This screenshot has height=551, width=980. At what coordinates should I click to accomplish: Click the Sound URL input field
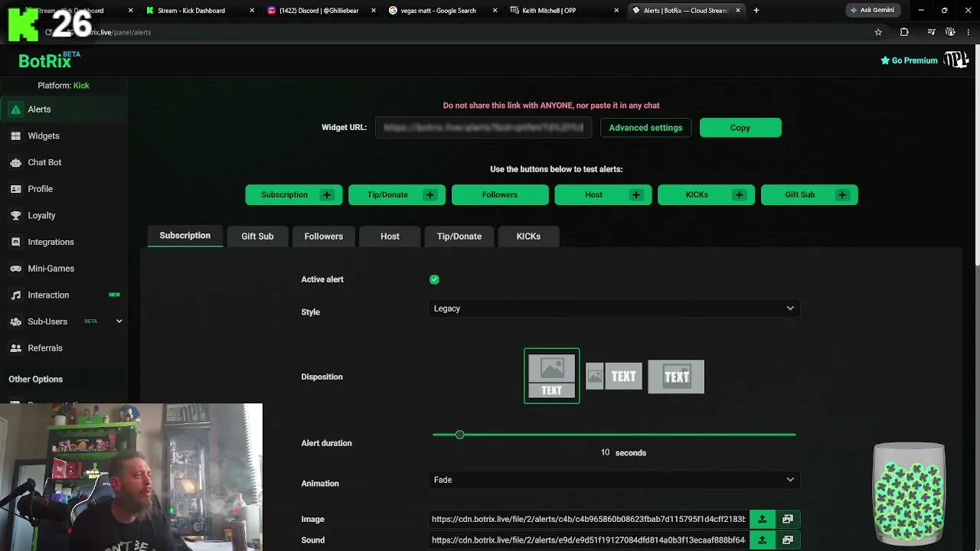tap(589, 540)
